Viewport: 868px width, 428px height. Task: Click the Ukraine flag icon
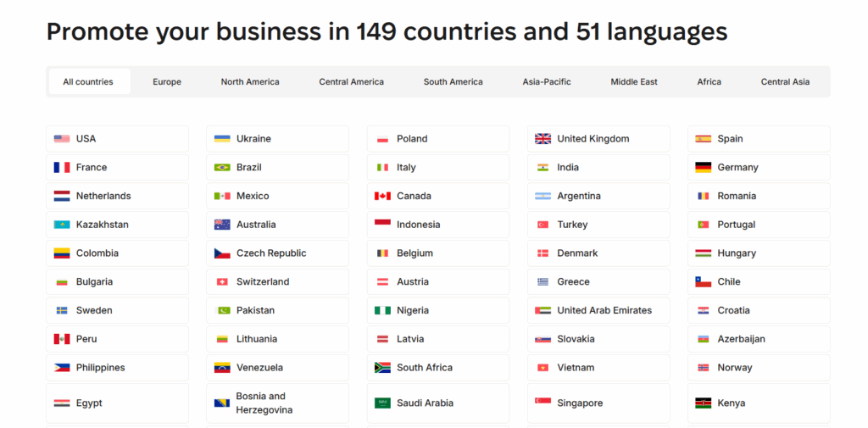(222, 139)
